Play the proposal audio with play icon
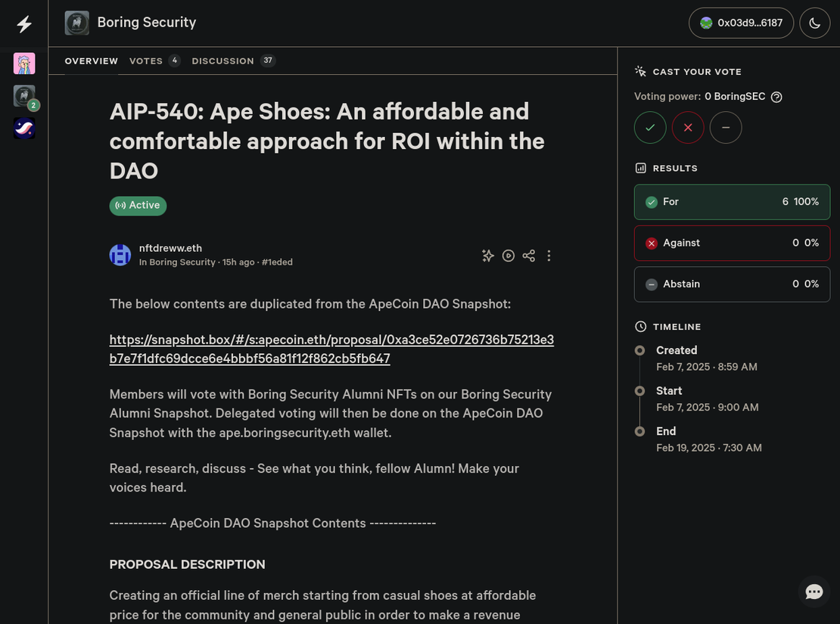The width and height of the screenshot is (840, 624). (x=509, y=256)
